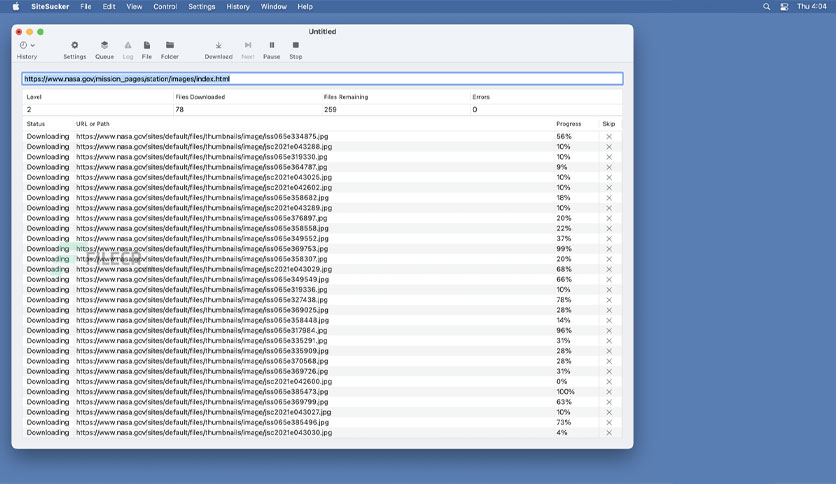Select the iss065e335909.jpg row URL
The image size is (836, 484).
tap(202, 351)
